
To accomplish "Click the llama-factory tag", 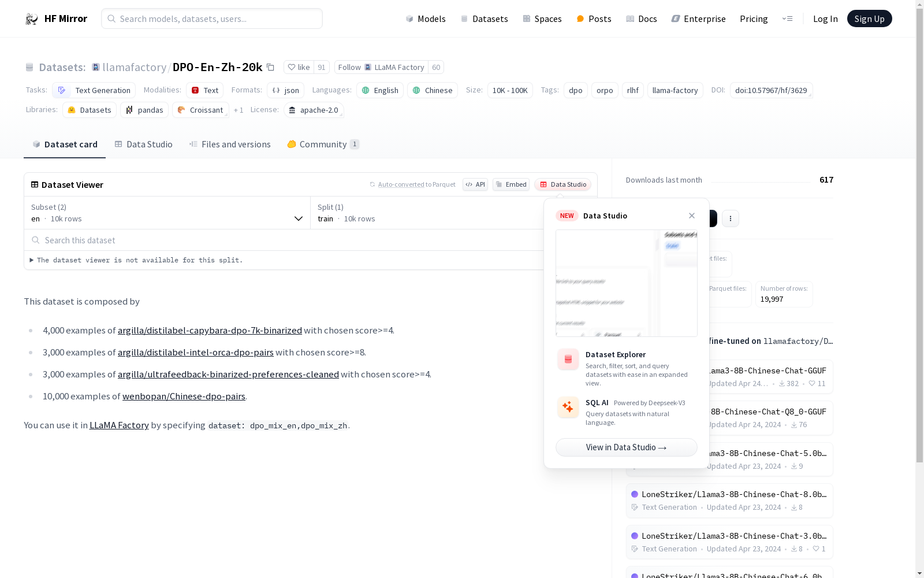I will pyautogui.click(x=675, y=90).
